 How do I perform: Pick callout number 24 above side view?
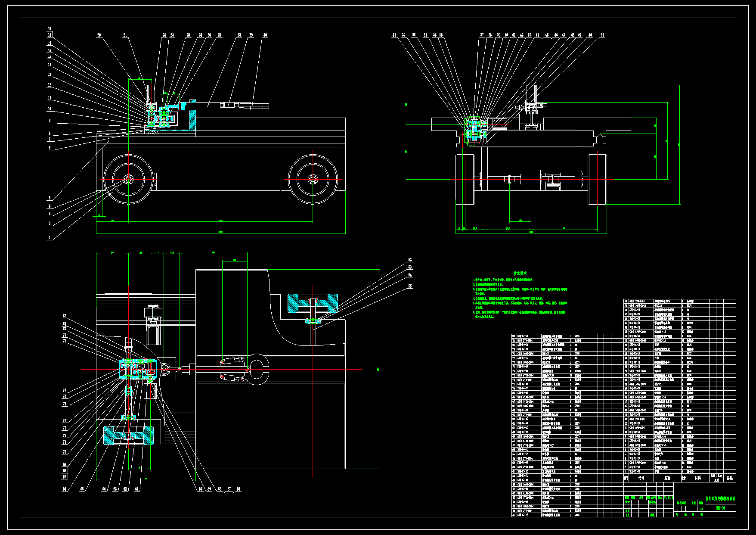(189, 35)
